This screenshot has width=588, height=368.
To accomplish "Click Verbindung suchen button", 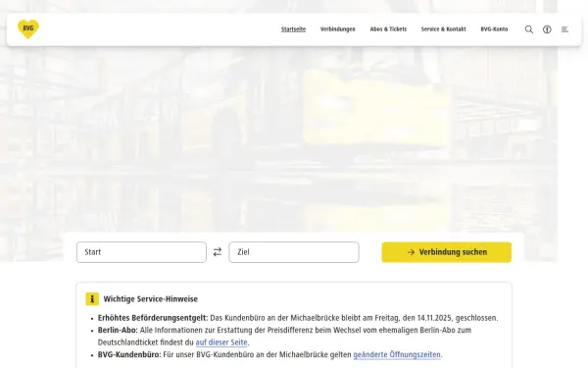I will click(x=447, y=252).
